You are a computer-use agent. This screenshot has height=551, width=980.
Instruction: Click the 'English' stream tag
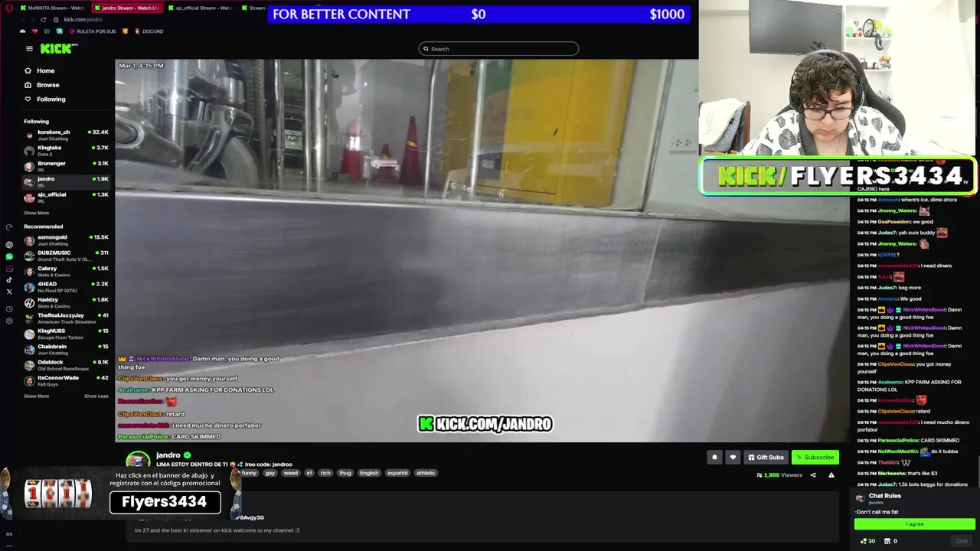369,473
